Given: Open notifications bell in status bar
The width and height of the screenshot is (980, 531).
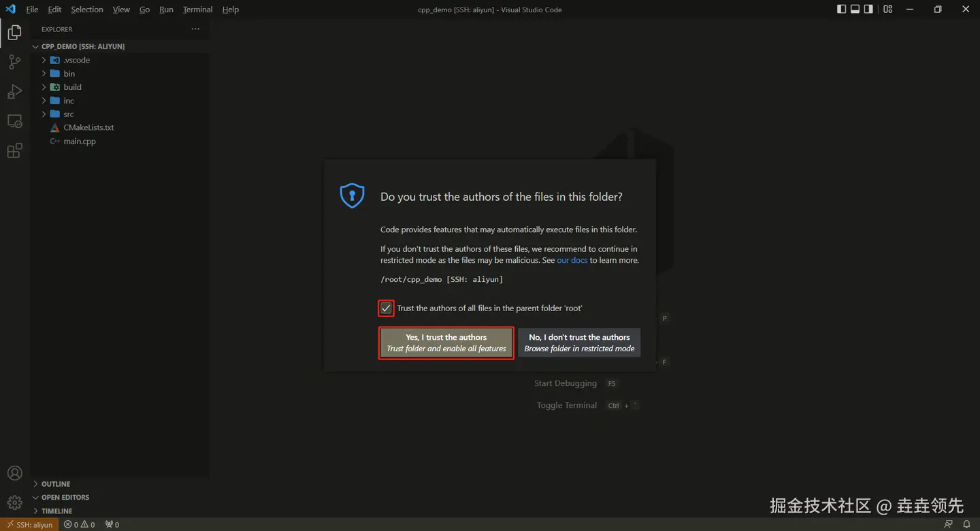Looking at the screenshot, I should tap(966, 524).
